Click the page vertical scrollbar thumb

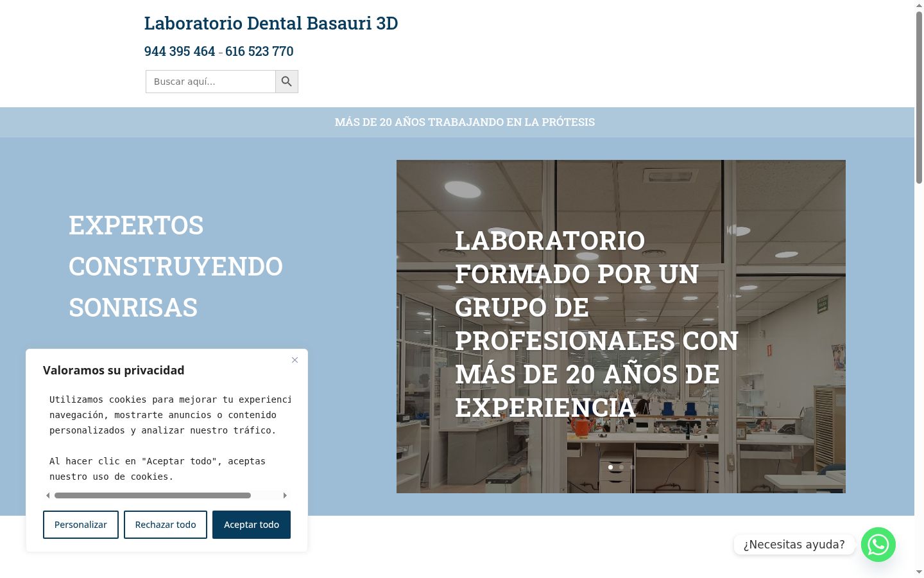(x=919, y=98)
